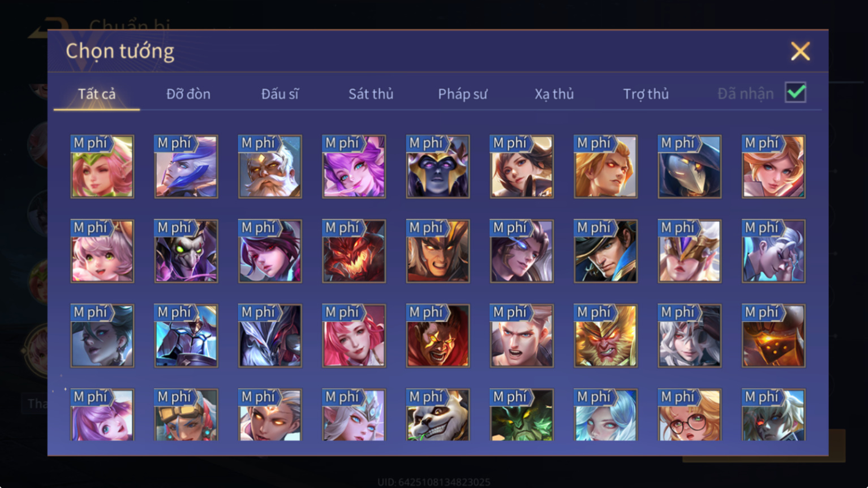
Task: Choose the plague-doctor beak mask hero
Action: (689, 166)
